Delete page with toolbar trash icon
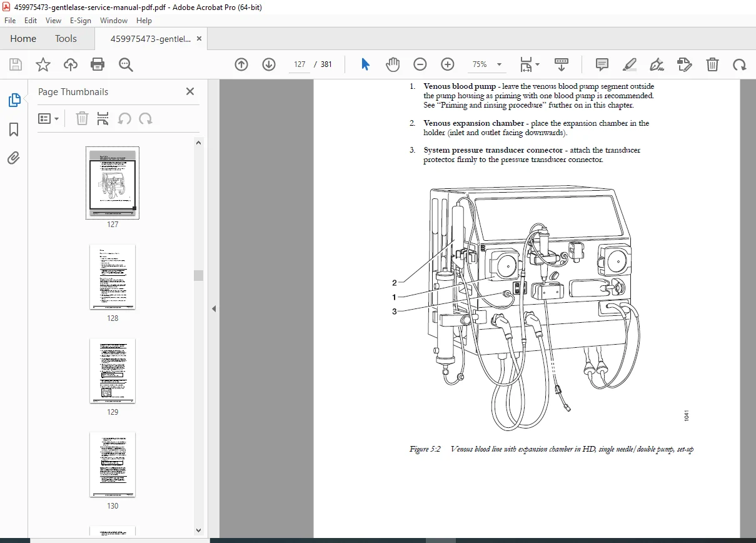 click(712, 64)
